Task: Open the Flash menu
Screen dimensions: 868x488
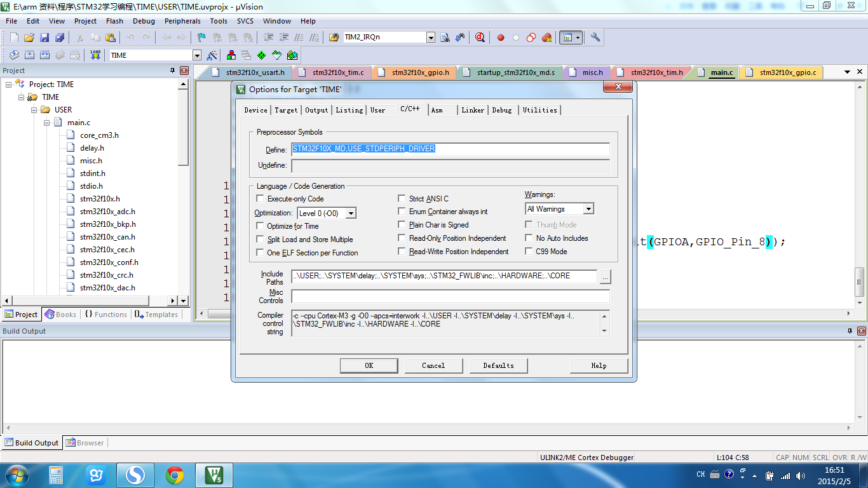Action: tap(114, 21)
